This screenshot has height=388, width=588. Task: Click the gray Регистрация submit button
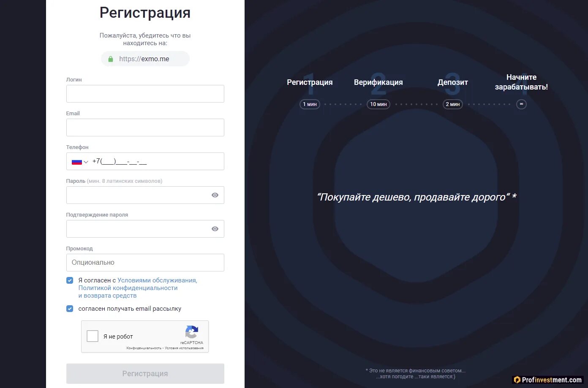click(145, 374)
